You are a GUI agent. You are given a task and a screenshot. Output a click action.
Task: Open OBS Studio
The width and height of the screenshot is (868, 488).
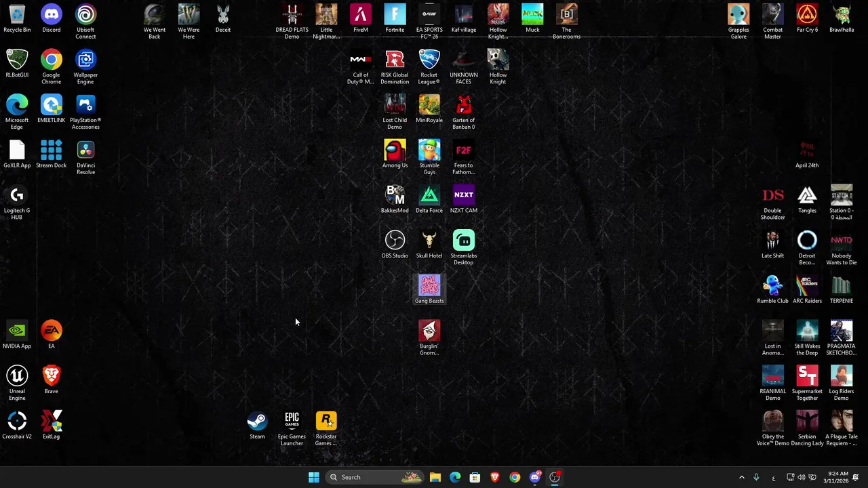point(395,245)
